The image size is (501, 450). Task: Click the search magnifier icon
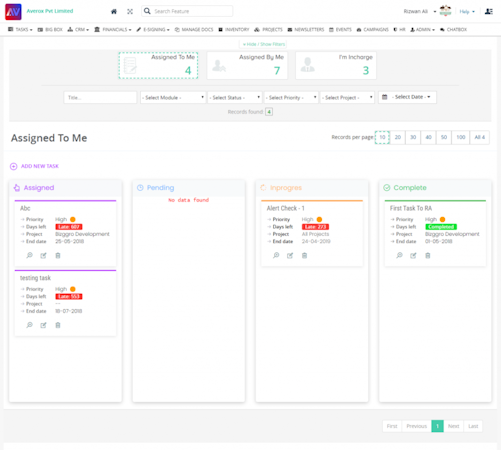147,11
